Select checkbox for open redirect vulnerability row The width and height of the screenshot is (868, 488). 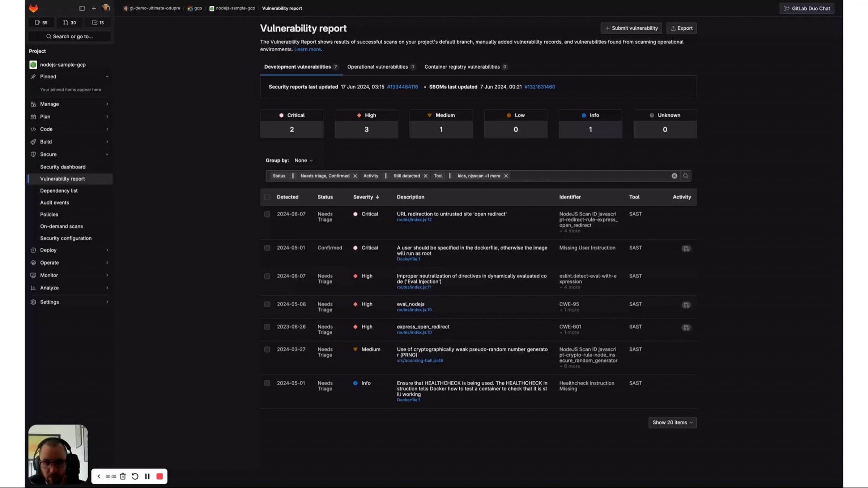click(267, 214)
